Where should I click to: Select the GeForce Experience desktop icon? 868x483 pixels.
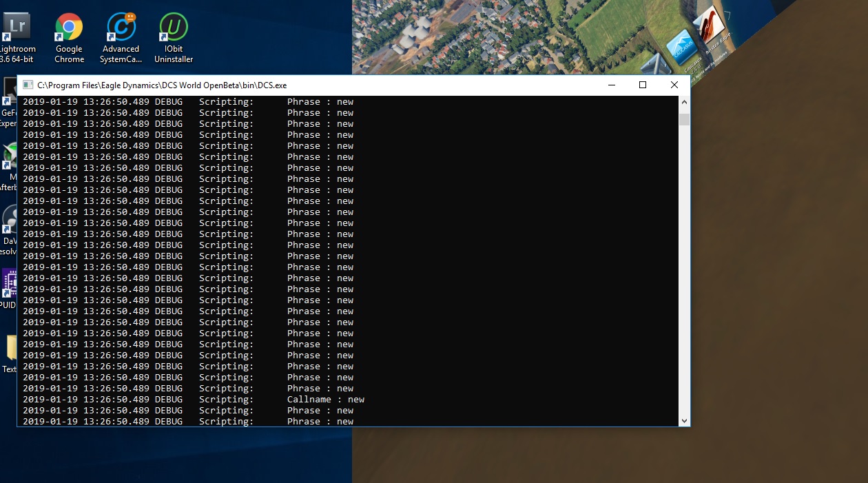[8, 103]
